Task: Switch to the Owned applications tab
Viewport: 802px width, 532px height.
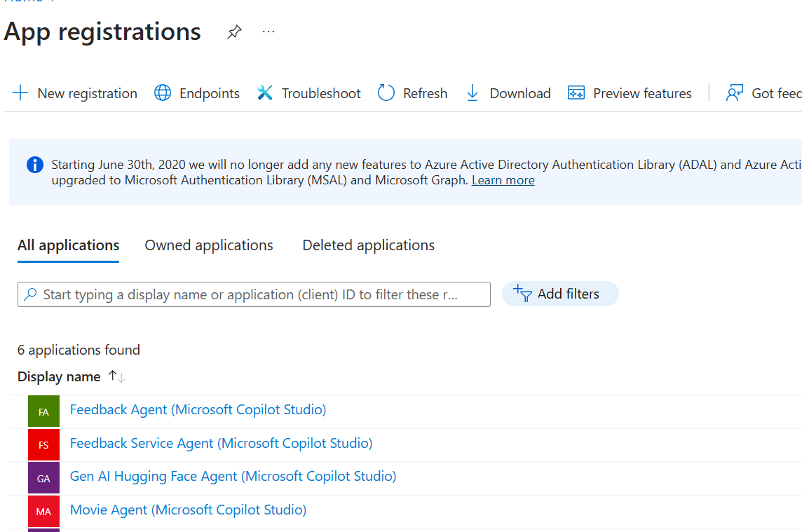Action: click(209, 245)
